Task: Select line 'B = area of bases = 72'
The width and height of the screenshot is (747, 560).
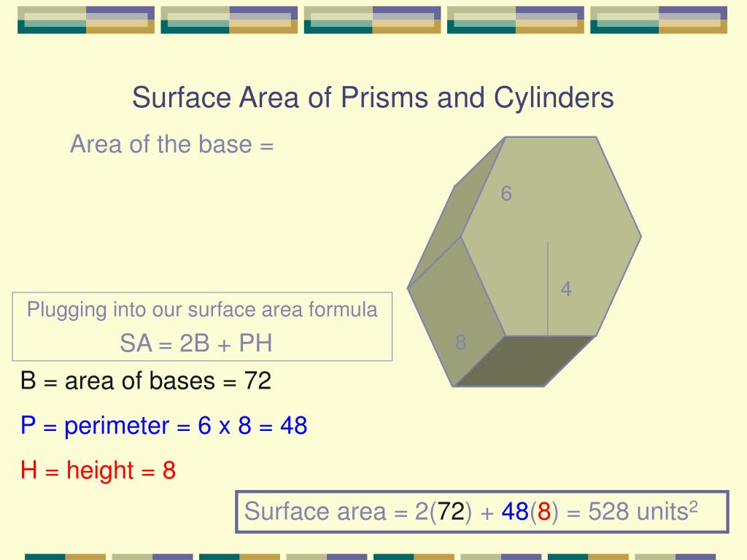Action: click(146, 381)
